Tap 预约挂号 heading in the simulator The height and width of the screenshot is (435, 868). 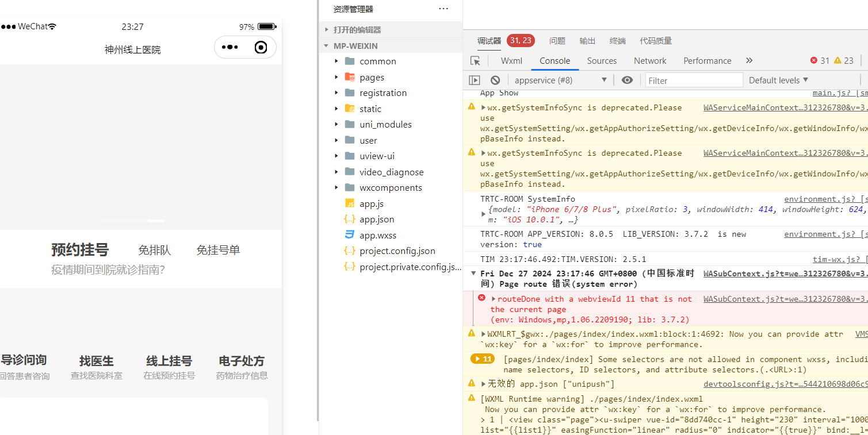[80, 250]
